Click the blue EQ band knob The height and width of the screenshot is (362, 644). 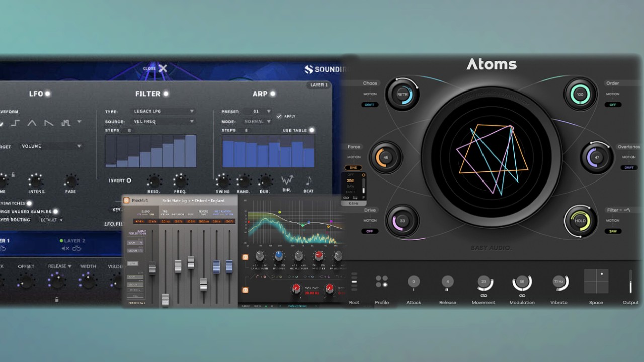coord(279,256)
